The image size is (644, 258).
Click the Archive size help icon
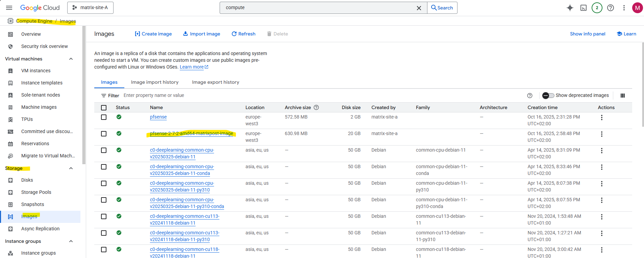(316, 107)
